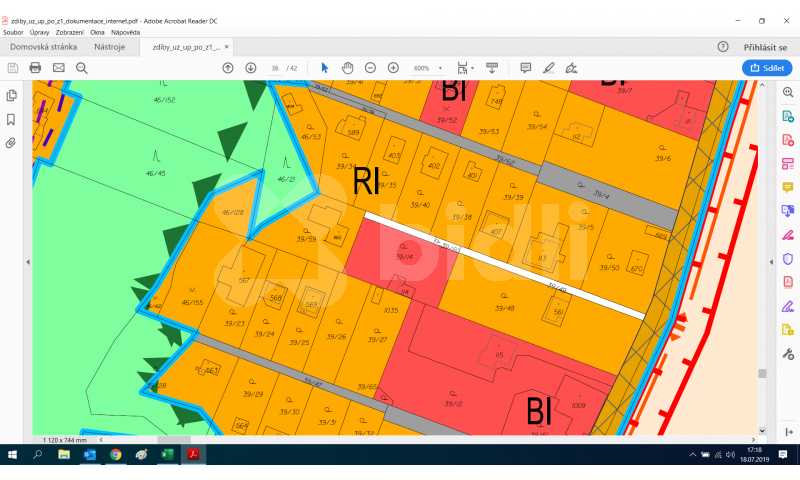Switch to the Nástroje tab
800x480 pixels.
click(x=109, y=47)
